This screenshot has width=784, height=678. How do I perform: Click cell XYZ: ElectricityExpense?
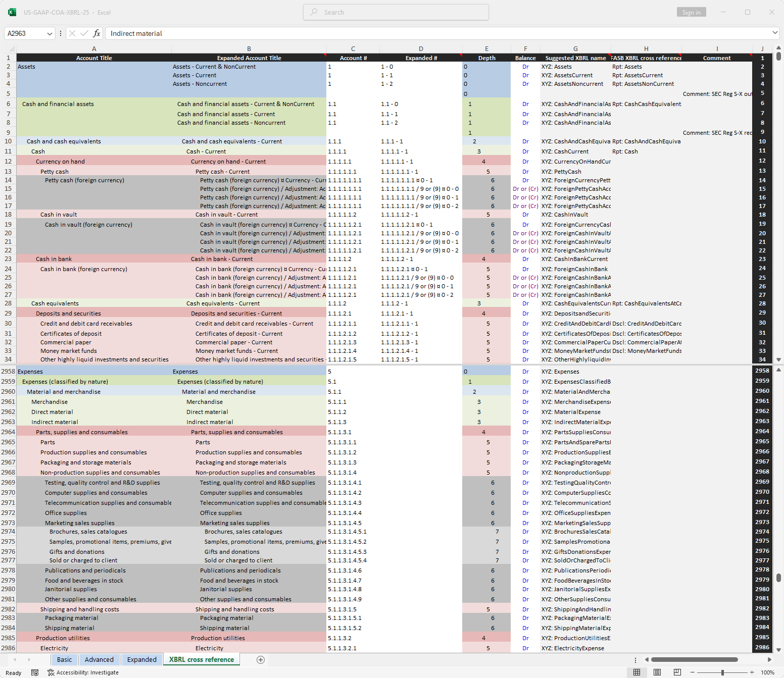tap(575, 648)
